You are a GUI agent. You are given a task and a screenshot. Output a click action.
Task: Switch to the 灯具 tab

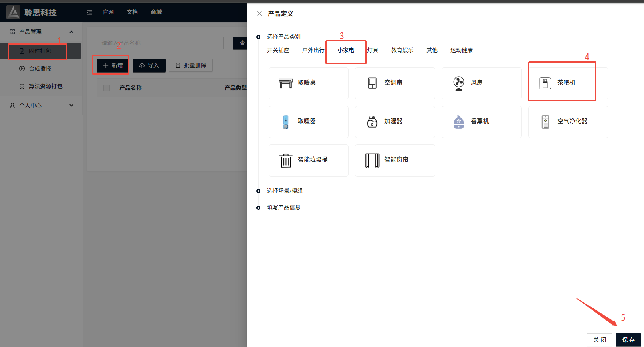point(373,50)
